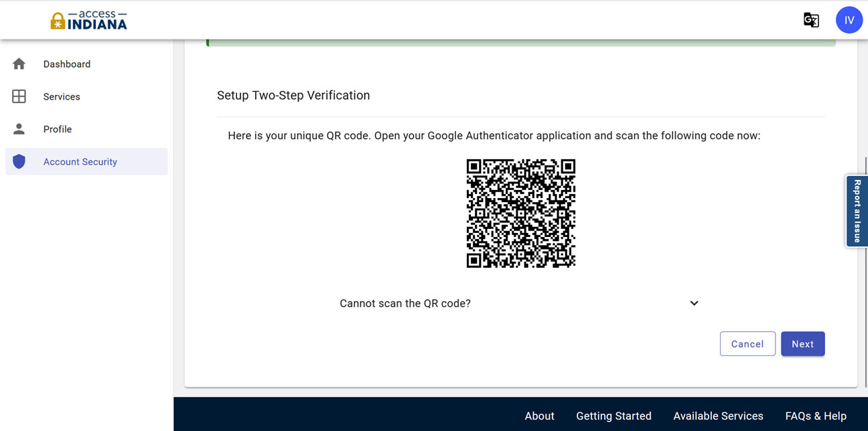Cancel the two-step verification setup
This screenshot has height=431, width=868.
point(747,344)
